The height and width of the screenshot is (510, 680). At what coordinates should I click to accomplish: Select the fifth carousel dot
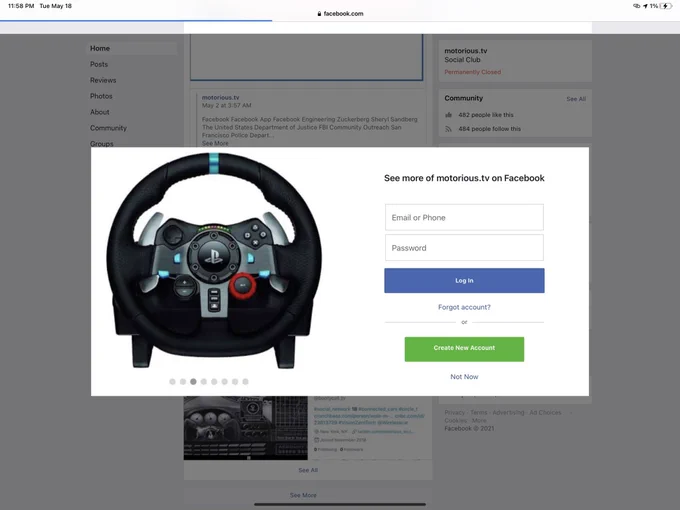(x=214, y=382)
